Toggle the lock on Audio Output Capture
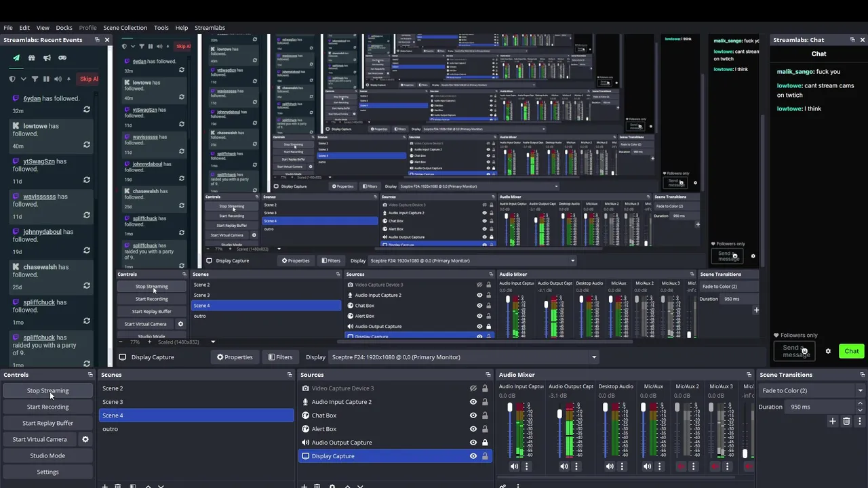 485,443
